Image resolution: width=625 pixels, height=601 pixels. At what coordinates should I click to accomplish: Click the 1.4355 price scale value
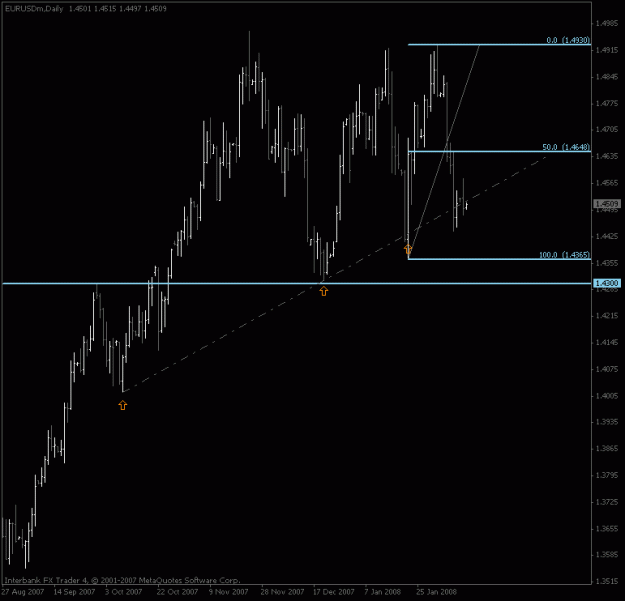coord(607,263)
